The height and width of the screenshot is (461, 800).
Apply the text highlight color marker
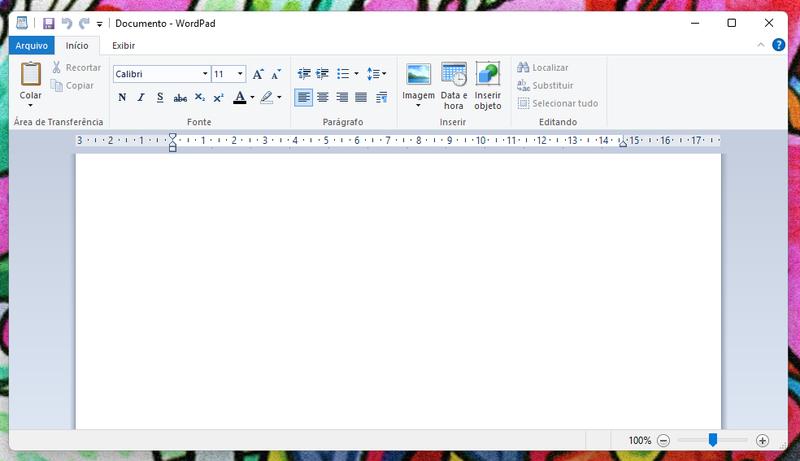click(x=267, y=97)
